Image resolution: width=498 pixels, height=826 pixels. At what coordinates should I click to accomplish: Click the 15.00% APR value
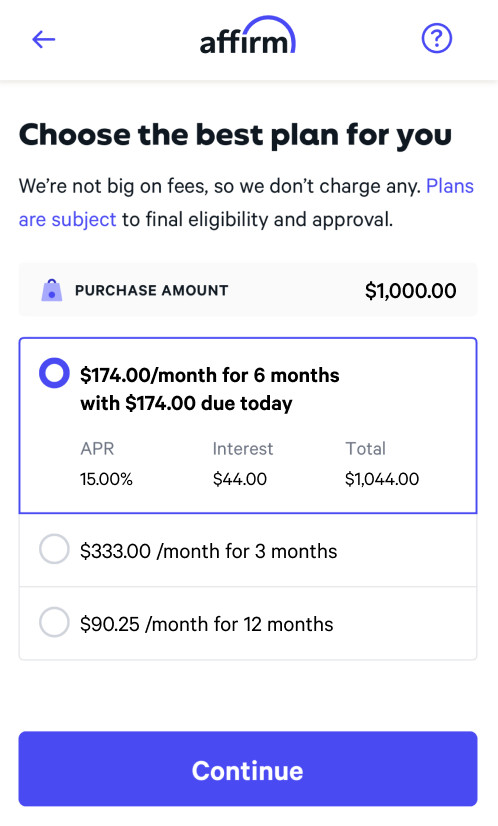point(106,479)
